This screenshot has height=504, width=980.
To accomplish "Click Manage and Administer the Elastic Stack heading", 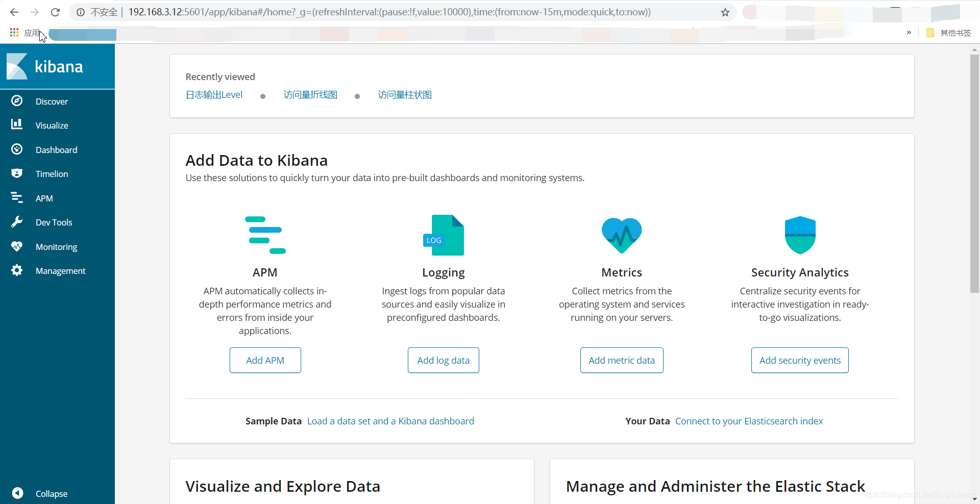I will click(x=716, y=487).
